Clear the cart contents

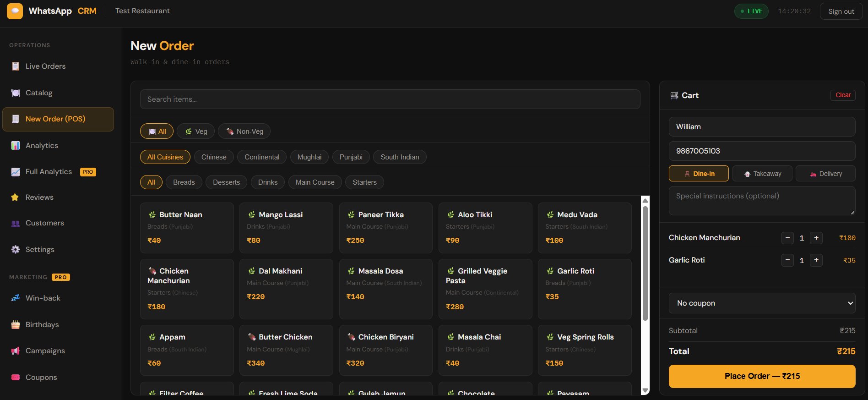click(x=842, y=95)
